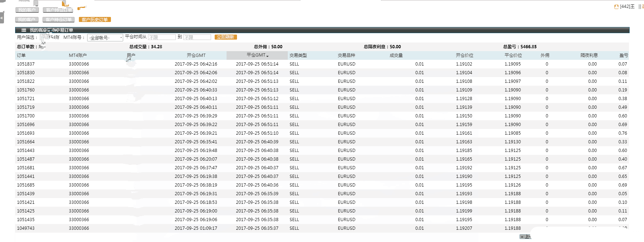Collapse the left sidebar with the « arrow

pos(2,18)
